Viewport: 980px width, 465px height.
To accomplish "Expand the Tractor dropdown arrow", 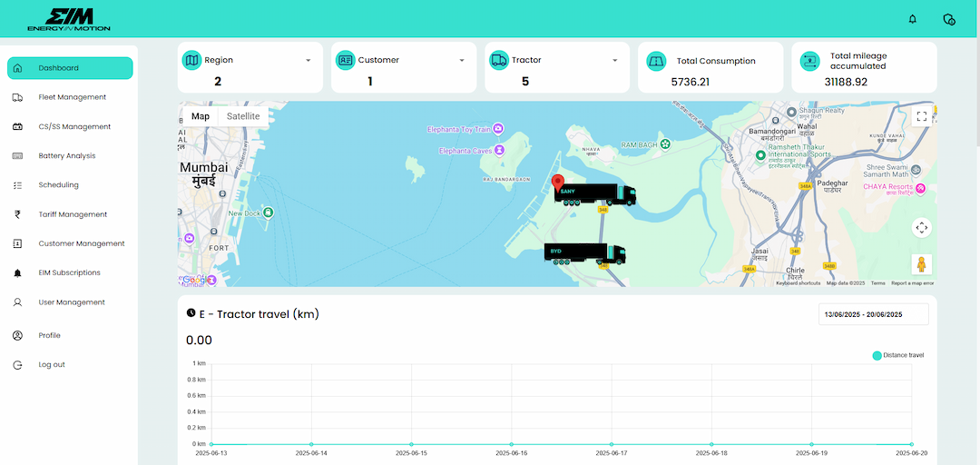I will [x=615, y=61].
